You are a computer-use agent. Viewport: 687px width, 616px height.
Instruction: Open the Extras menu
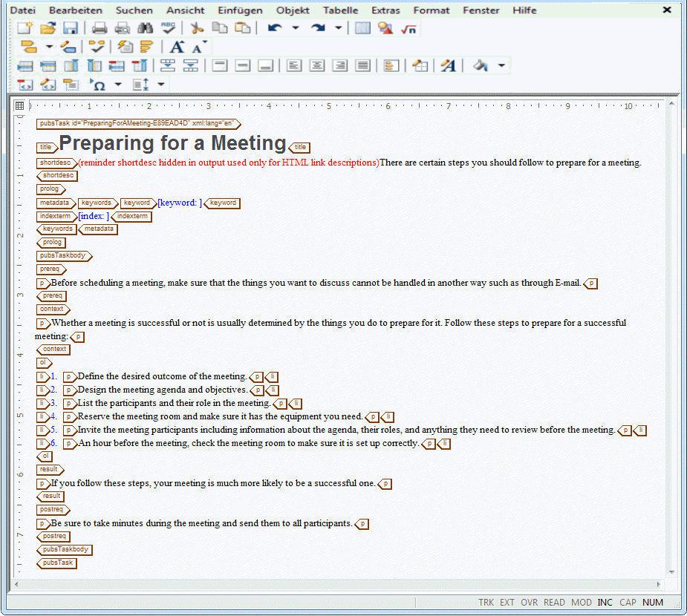tap(385, 10)
